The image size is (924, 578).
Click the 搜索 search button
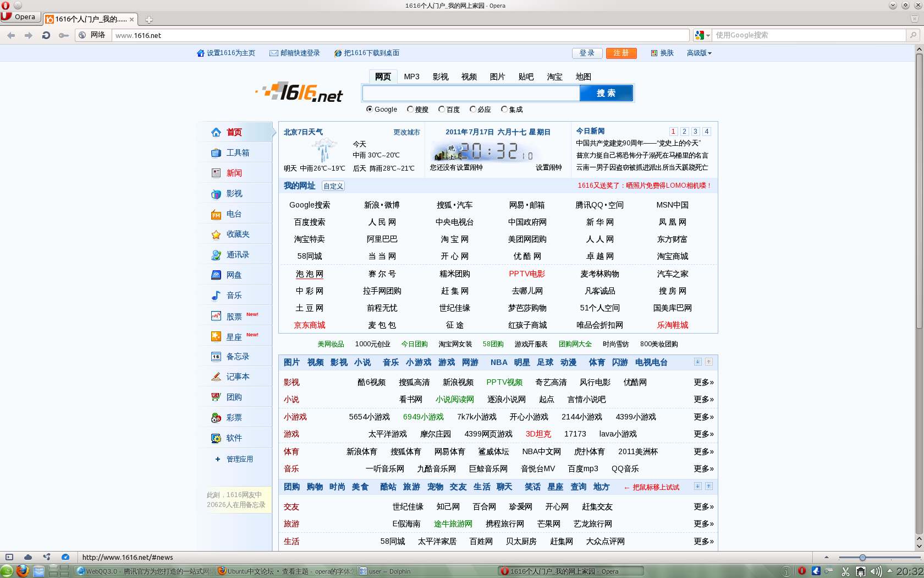click(x=606, y=93)
